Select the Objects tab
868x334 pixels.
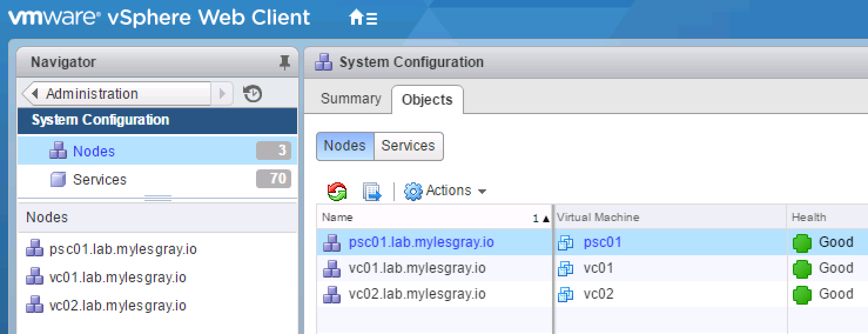point(427,99)
